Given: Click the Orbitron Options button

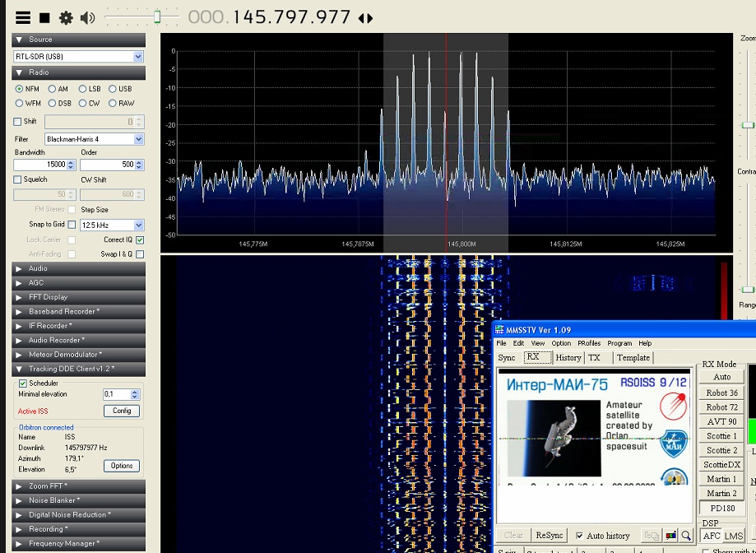Looking at the screenshot, I should click(x=122, y=466).
